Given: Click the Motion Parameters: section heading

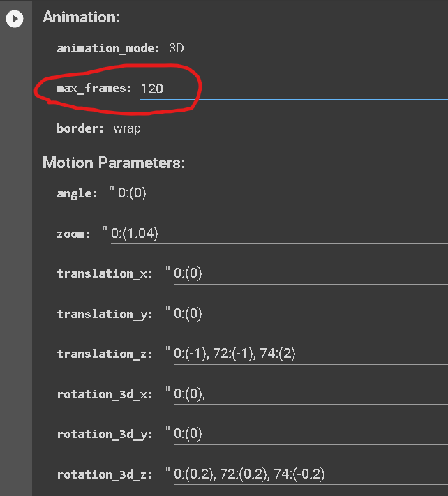Looking at the screenshot, I should (114, 163).
